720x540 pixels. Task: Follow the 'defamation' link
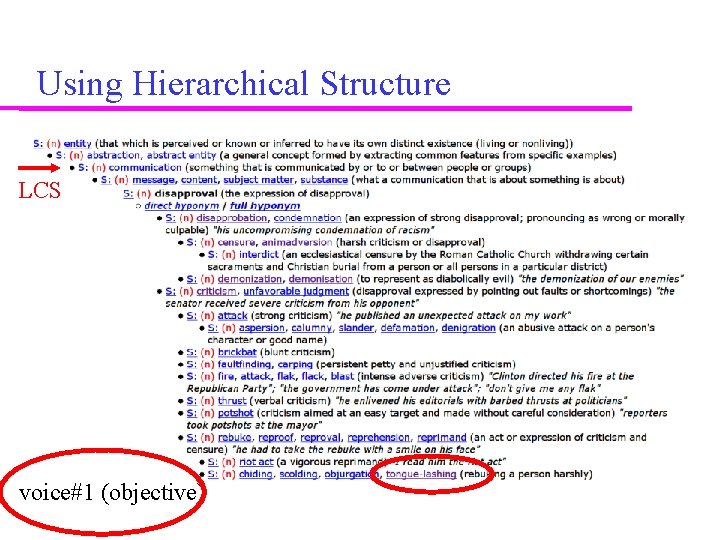[407, 328]
